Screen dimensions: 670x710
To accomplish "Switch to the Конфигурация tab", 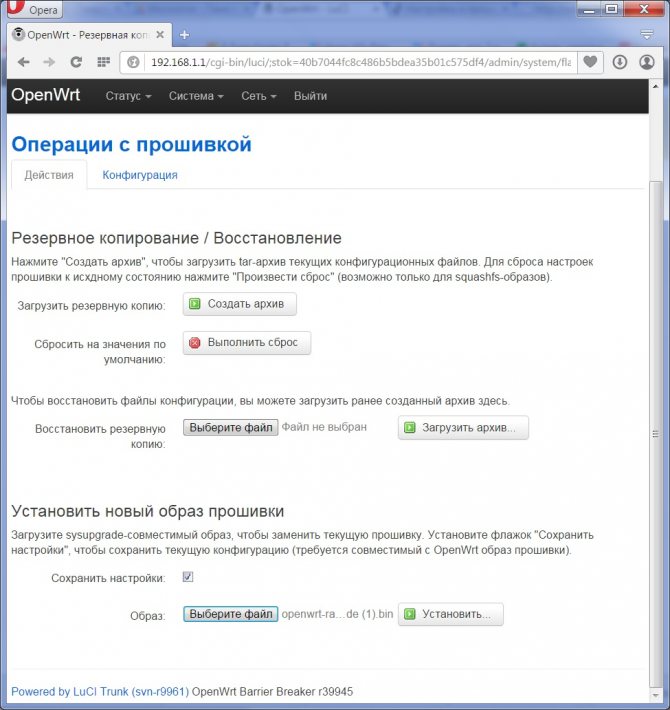I will click(x=140, y=175).
